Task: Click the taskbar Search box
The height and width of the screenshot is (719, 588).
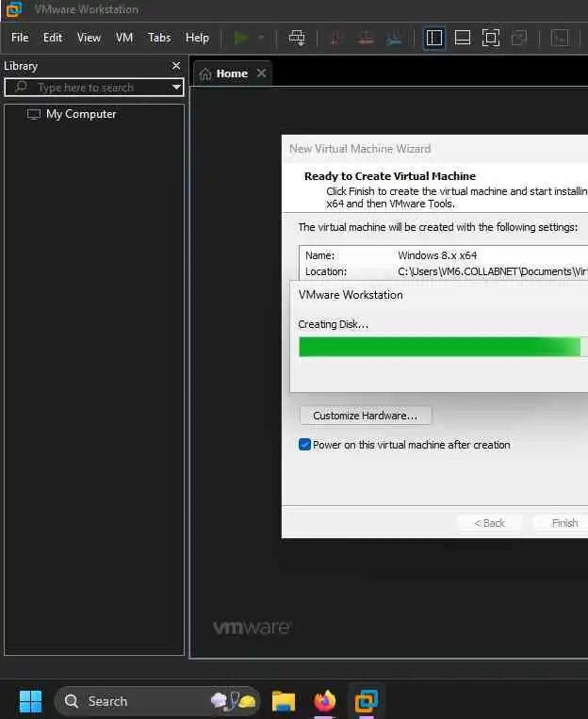Action: [x=156, y=701]
